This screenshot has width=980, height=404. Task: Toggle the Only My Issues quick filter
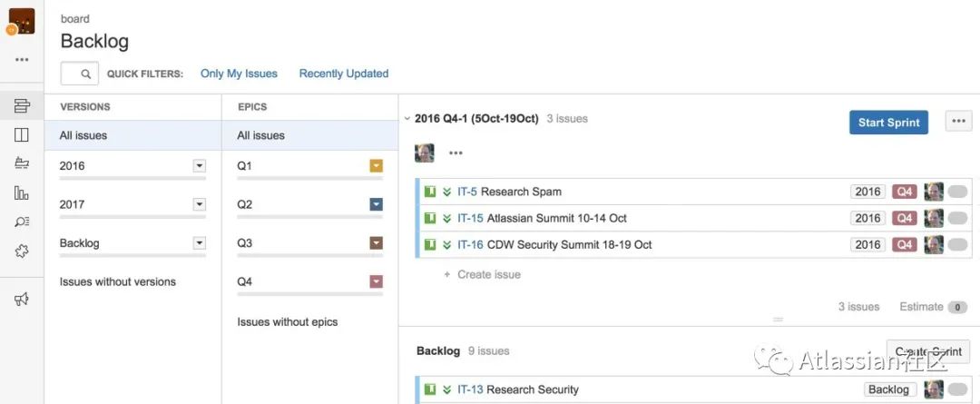tap(239, 74)
